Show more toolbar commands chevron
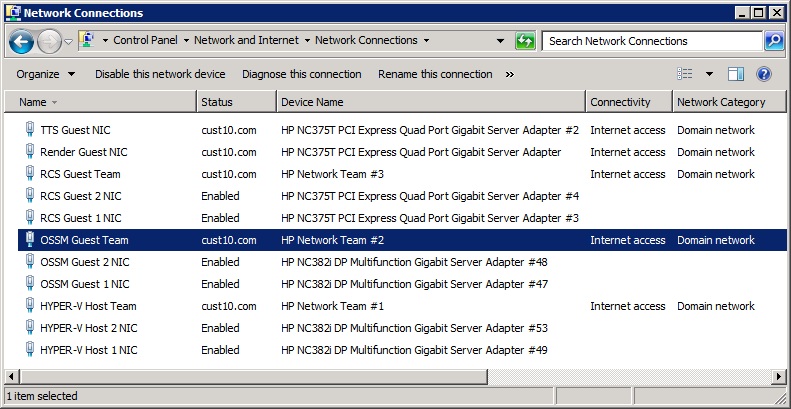This screenshot has height=409, width=791. pyautogui.click(x=510, y=74)
